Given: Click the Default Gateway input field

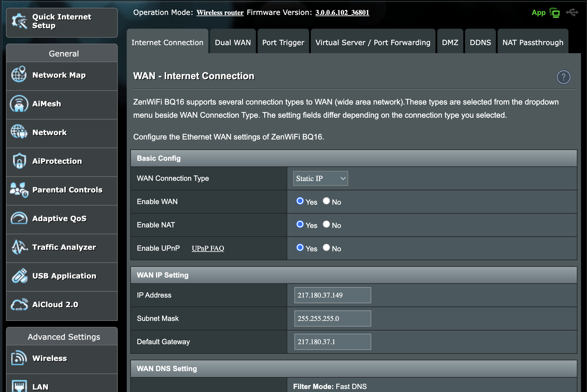Looking at the screenshot, I should coord(333,342).
